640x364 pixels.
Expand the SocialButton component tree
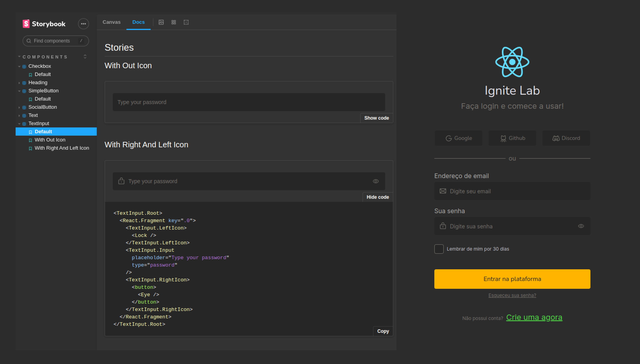coord(19,107)
